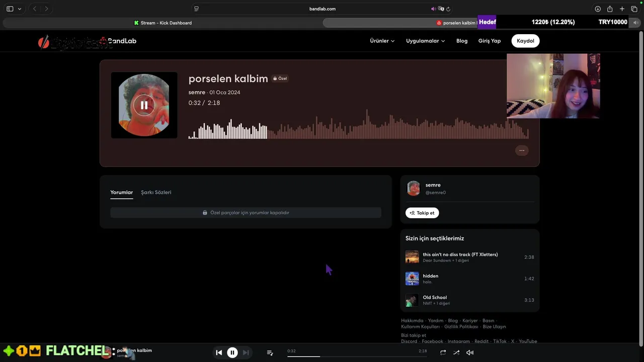Open the Blog nav link
The image size is (644, 362).
tap(462, 41)
